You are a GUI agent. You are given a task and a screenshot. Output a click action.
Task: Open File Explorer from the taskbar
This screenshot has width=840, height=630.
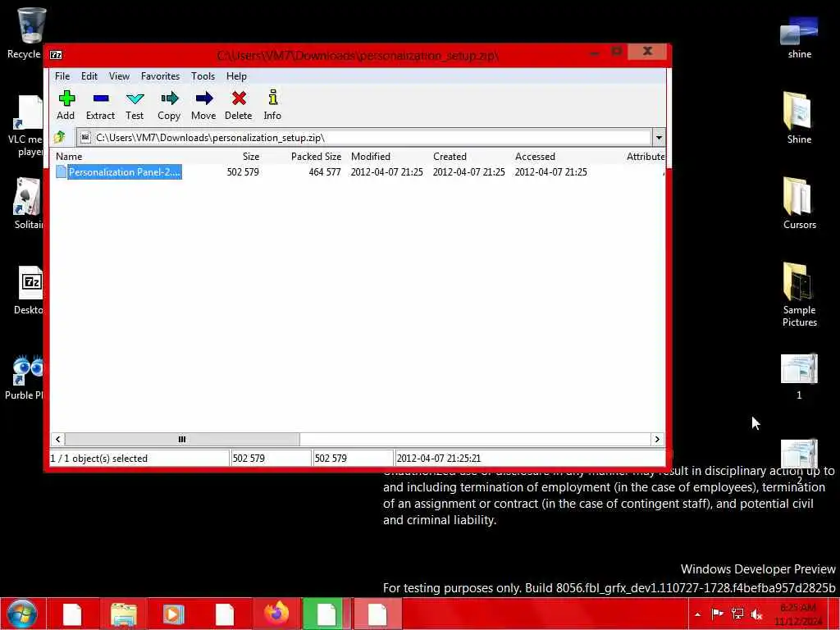click(124, 614)
